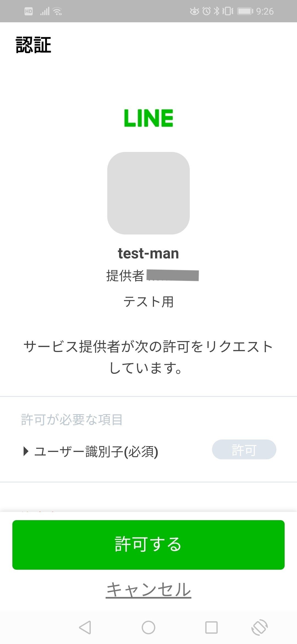This screenshot has height=644, width=297.
Task: Tap the screen rotation icon
Action: (259, 627)
